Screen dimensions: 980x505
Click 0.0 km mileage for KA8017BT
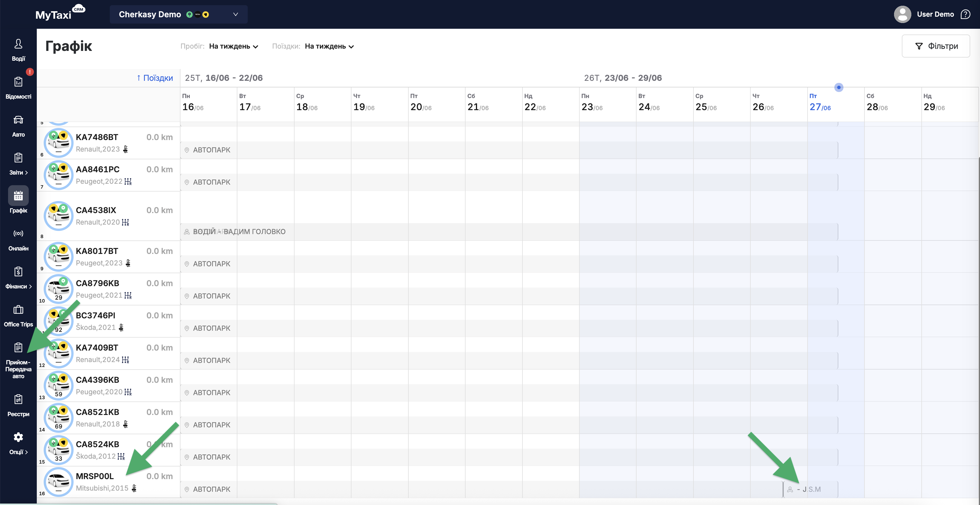click(x=160, y=251)
